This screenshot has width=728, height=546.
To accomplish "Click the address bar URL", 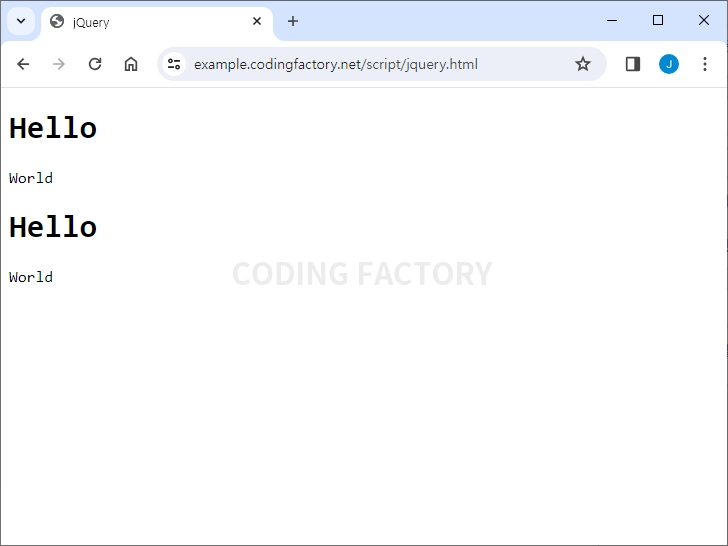I will 336,64.
